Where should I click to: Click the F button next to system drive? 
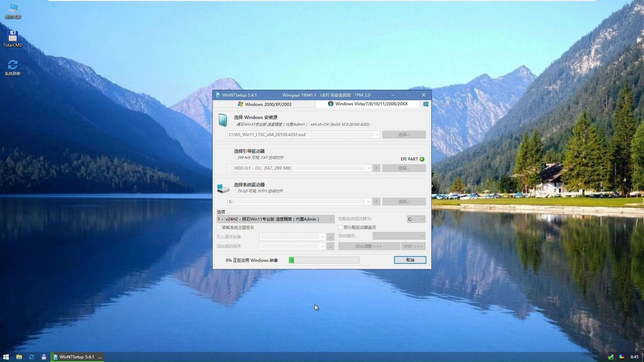376,202
